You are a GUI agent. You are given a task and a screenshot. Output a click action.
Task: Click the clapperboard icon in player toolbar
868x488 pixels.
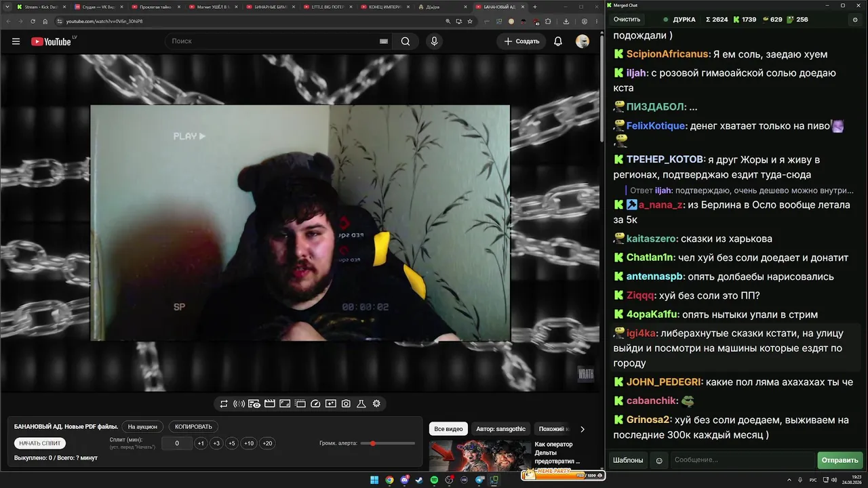point(269,404)
